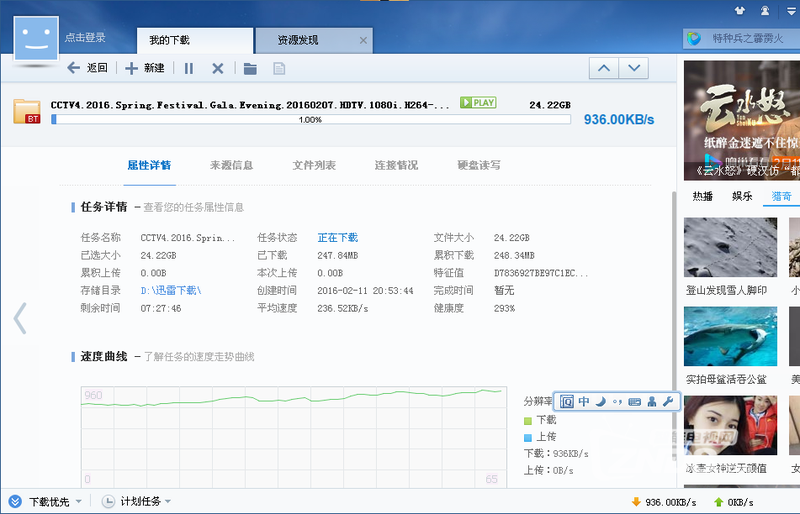Click the browser logo in search box

(694, 38)
